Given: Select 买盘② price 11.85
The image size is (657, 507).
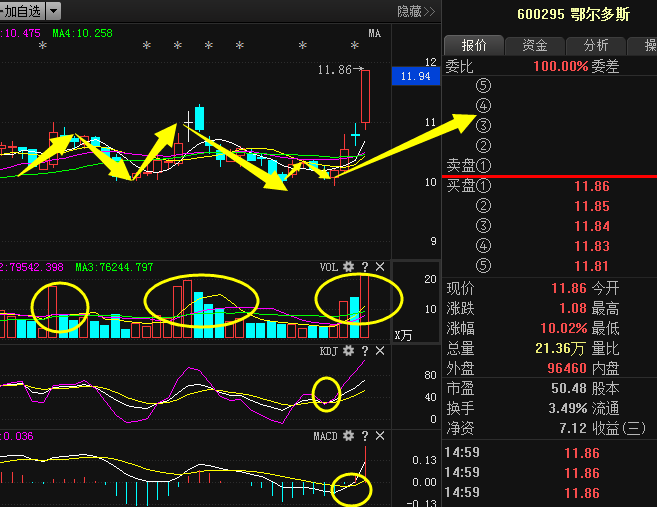Looking at the screenshot, I should [592, 206].
